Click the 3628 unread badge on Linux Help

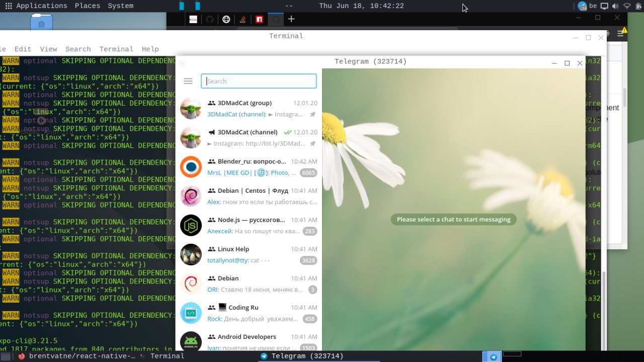click(x=308, y=260)
